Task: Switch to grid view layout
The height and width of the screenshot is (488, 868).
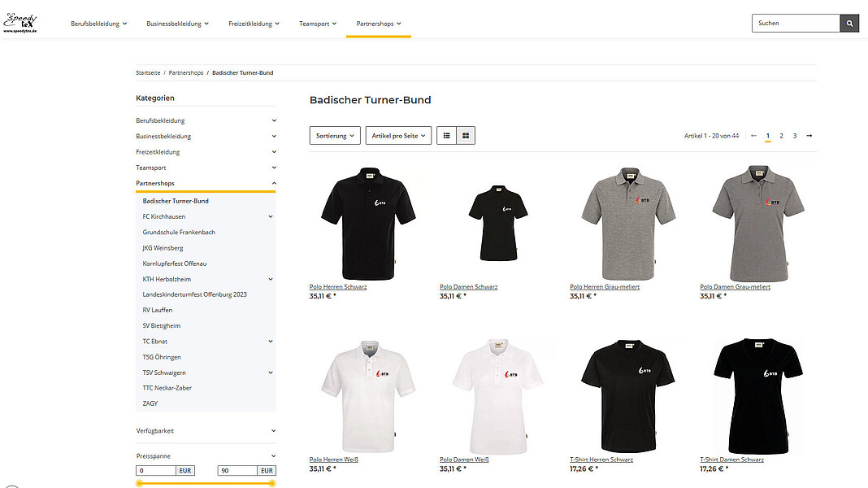Action: [x=466, y=136]
